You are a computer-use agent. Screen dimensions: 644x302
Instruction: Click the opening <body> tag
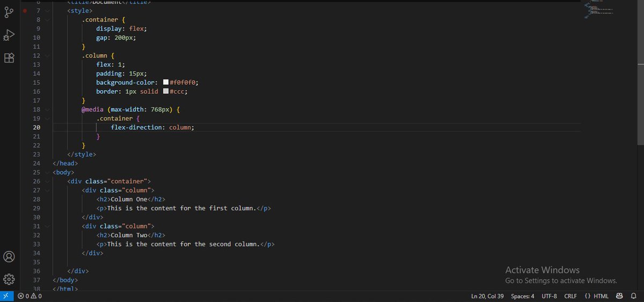coord(63,172)
